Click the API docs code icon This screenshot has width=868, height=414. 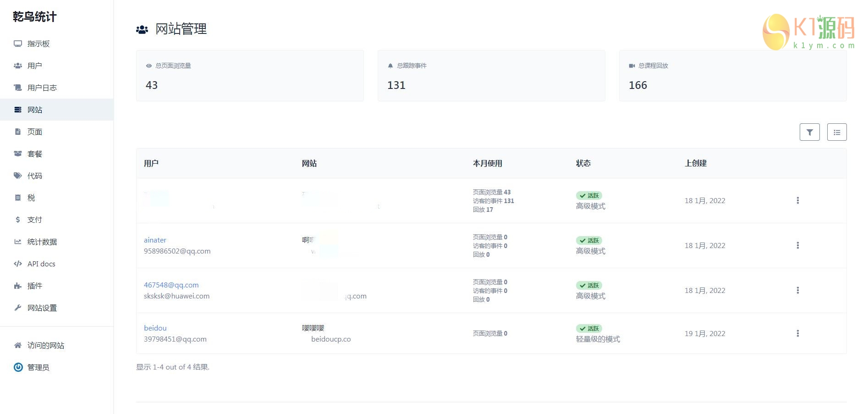tap(18, 264)
